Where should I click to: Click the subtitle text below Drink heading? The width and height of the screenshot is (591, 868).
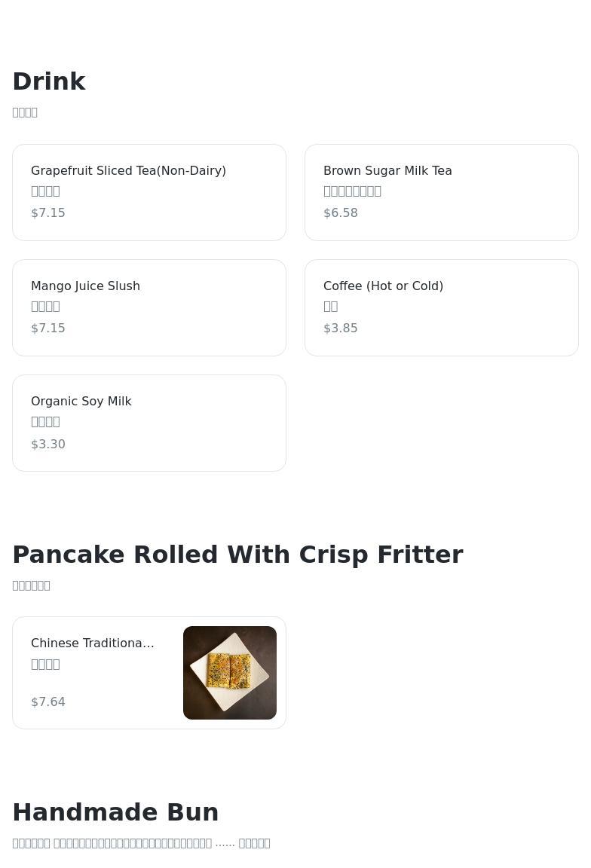[x=25, y=112]
